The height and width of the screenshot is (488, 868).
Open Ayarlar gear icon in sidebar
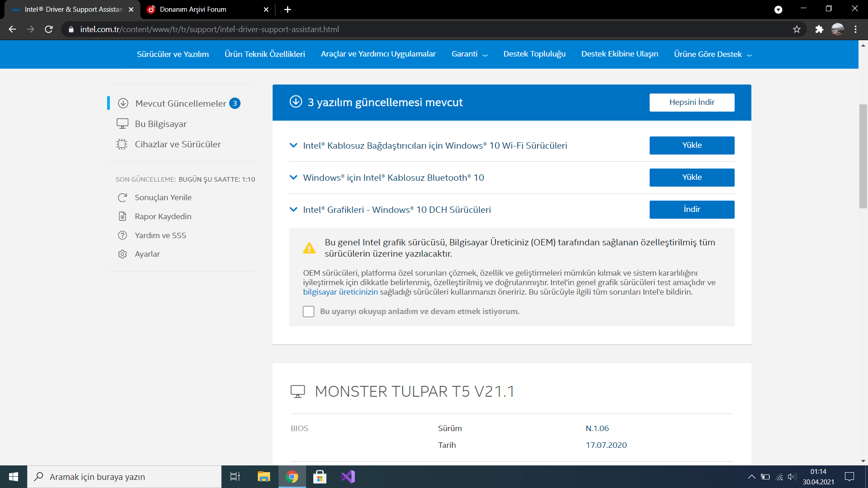pyautogui.click(x=123, y=254)
